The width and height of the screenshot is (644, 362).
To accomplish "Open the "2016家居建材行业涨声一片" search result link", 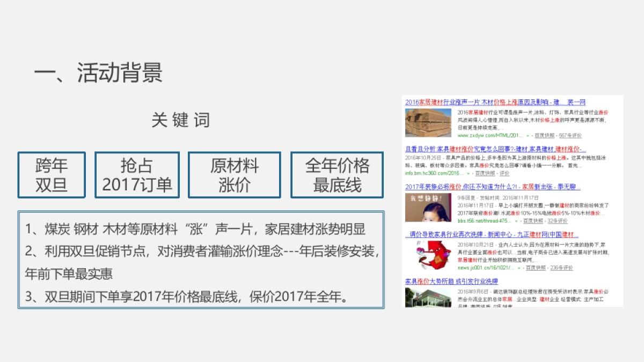I will pos(494,102).
